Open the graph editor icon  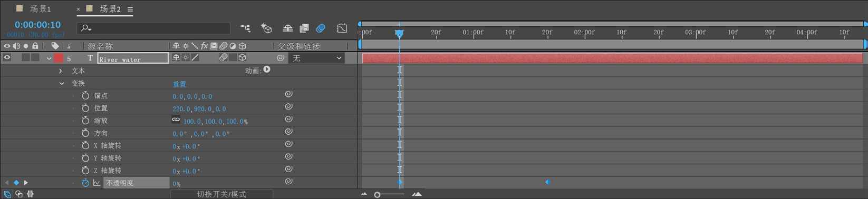tap(342, 28)
